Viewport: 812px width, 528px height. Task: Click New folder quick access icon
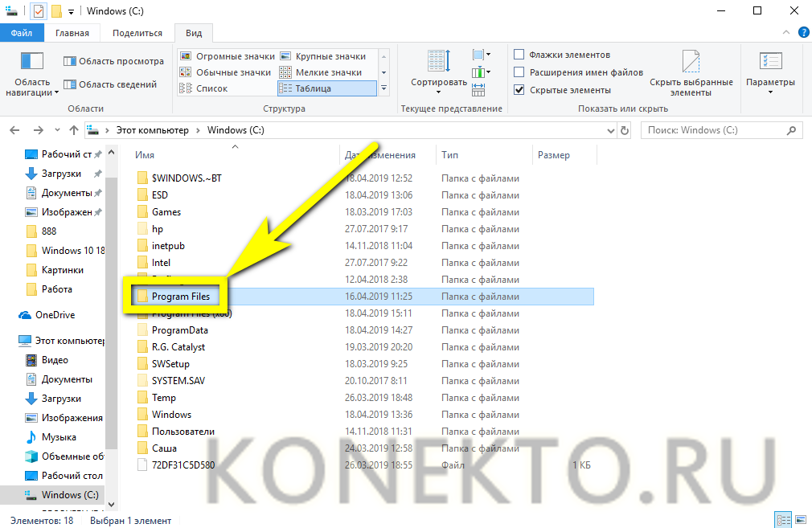click(x=56, y=11)
